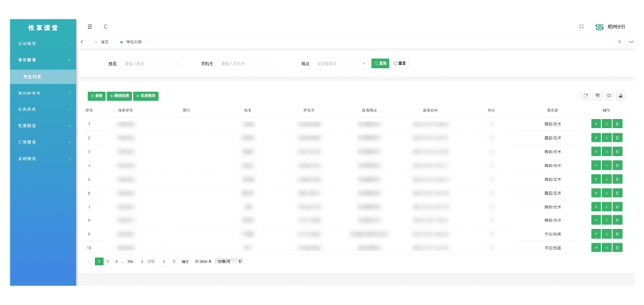Go to pagination page 3
This screenshot has height=305, width=644.
tap(116, 261)
